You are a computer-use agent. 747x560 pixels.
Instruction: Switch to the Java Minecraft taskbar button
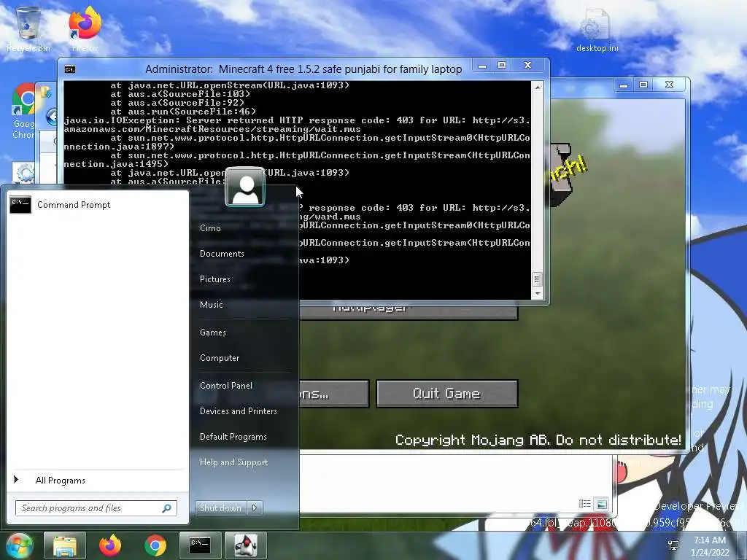[245, 545]
